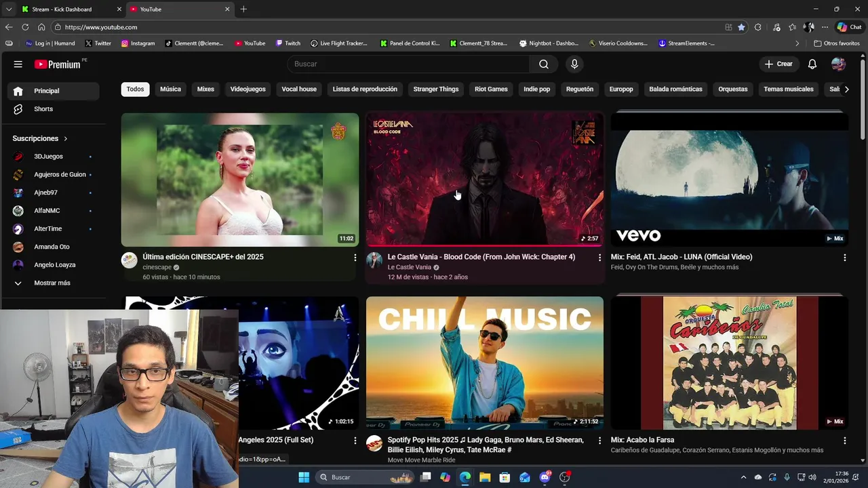Click the Windows taskbar search box
The height and width of the screenshot is (488, 868).
point(363,477)
